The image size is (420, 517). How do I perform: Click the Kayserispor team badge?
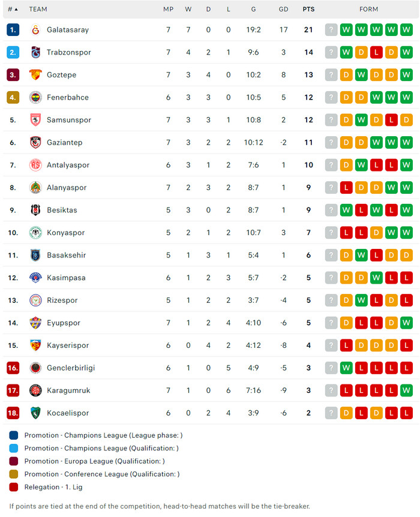click(35, 345)
